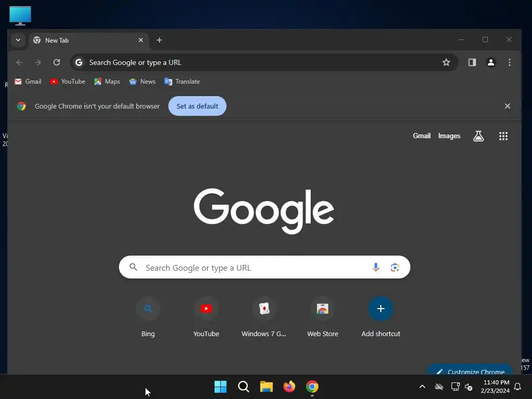Open the Google apps grid
This screenshot has width=532, height=399.
(x=503, y=136)
